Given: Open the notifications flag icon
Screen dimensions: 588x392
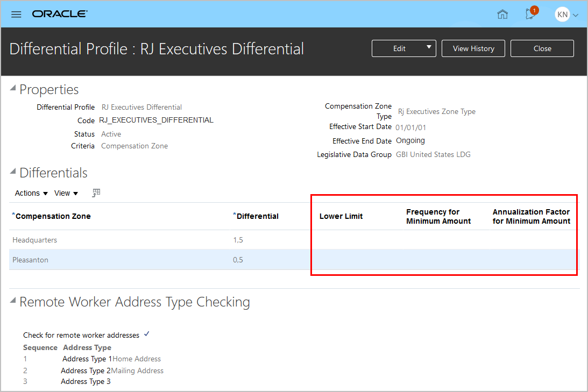Looking at the screenshot, I should click(531, 14).
